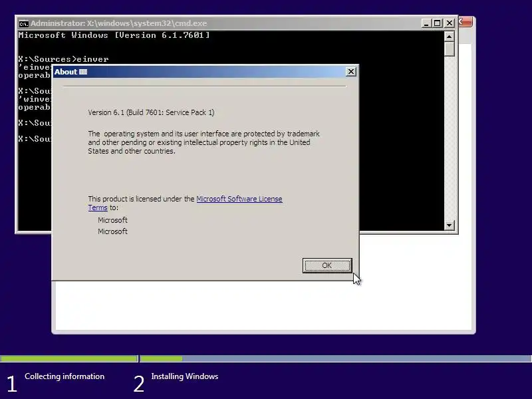
Task: Click second 'Microsoft' licensee line
Action: [x=112, y=231]
